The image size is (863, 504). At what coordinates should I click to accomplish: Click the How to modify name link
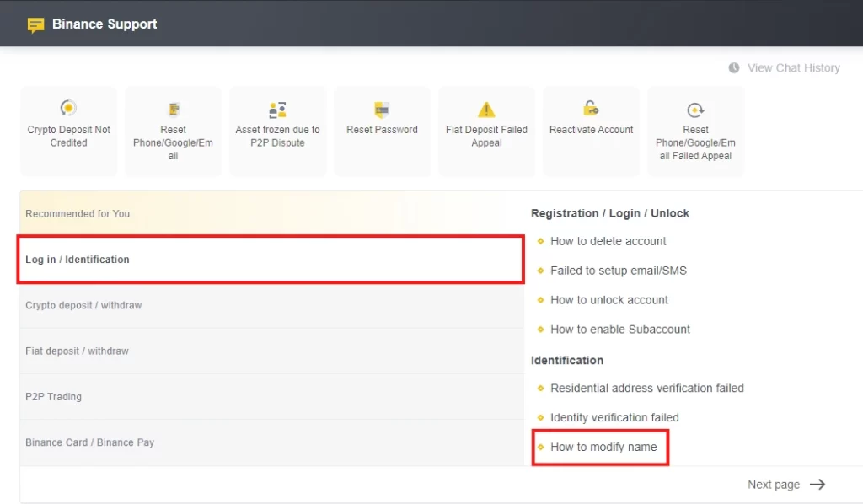(x=603, y=447)
